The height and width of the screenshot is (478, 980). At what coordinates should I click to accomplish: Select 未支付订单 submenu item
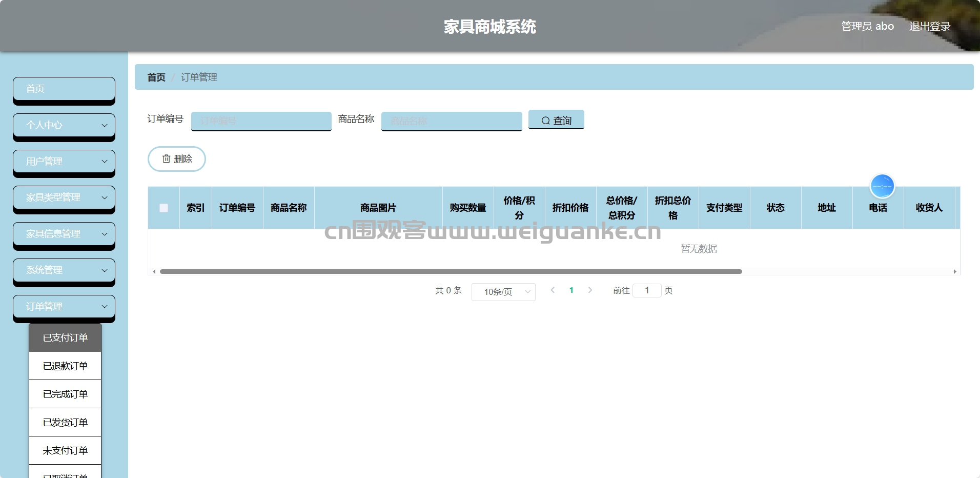pyautogui.click(x=65, y=450)
